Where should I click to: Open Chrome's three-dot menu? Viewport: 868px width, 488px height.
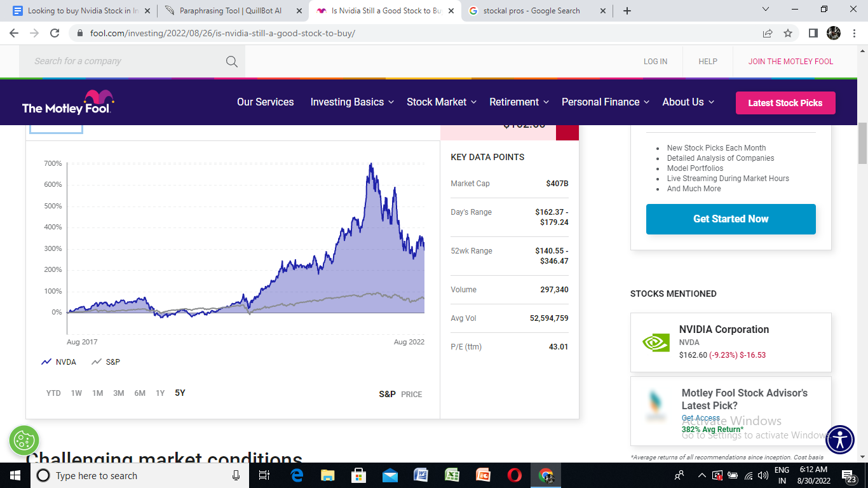pos(854,33)
